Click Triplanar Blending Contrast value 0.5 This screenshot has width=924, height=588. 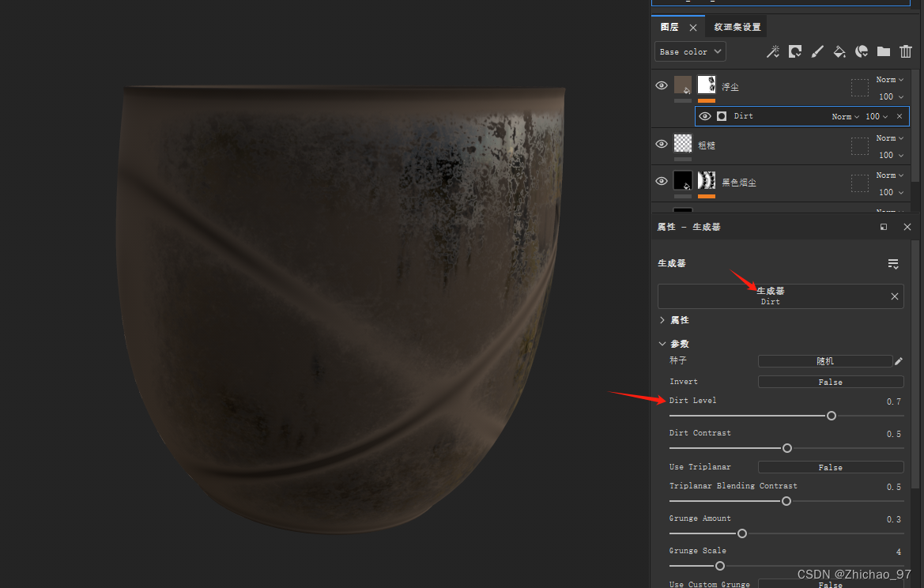893,488
